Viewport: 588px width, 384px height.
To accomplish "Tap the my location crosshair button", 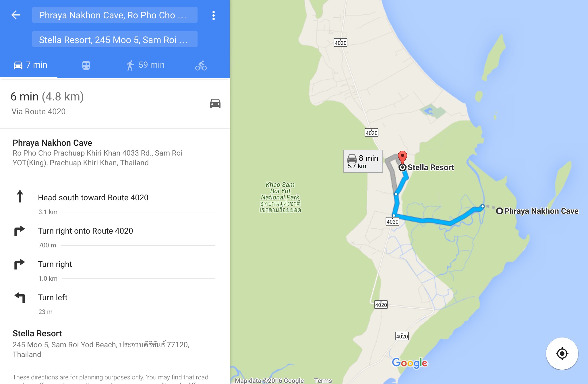I will [x=562, y=354].
